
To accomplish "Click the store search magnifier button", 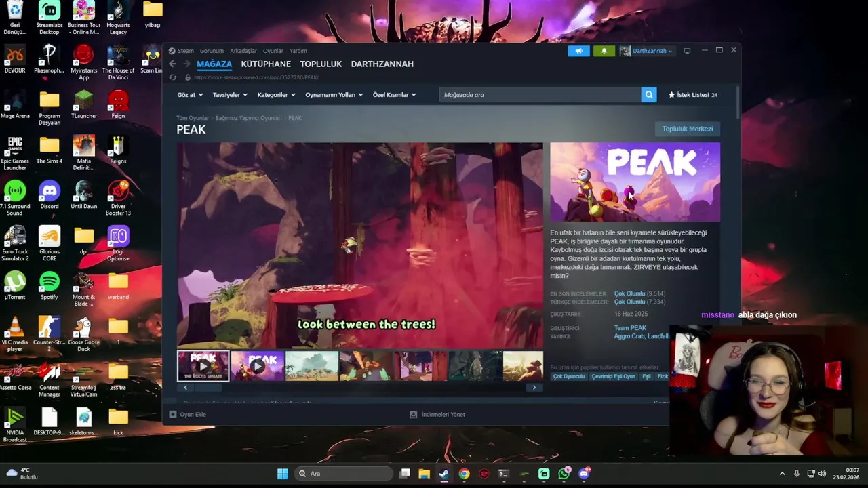I will click(649, 95).
